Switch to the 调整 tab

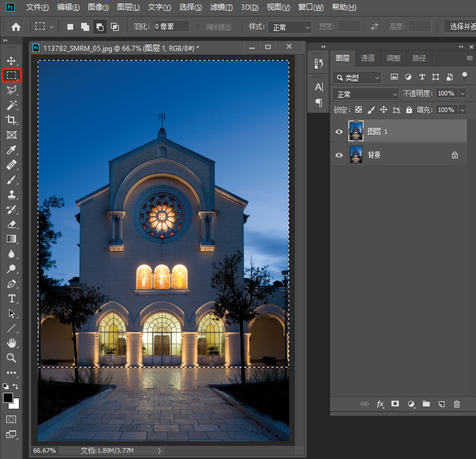(x=393, y=58)
